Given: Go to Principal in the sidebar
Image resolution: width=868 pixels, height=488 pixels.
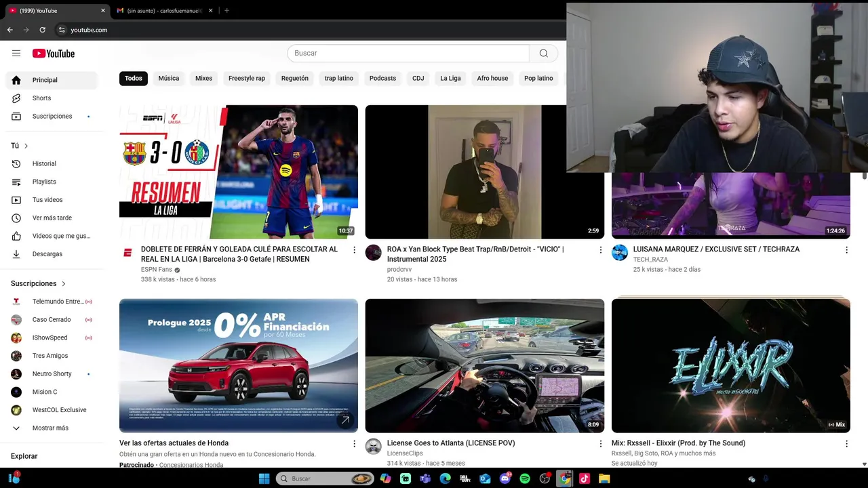Looking at the screenshot, I should coord(52,80).
